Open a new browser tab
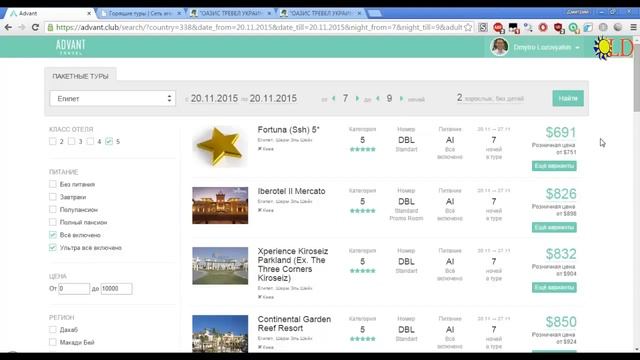 click(374, 13)
